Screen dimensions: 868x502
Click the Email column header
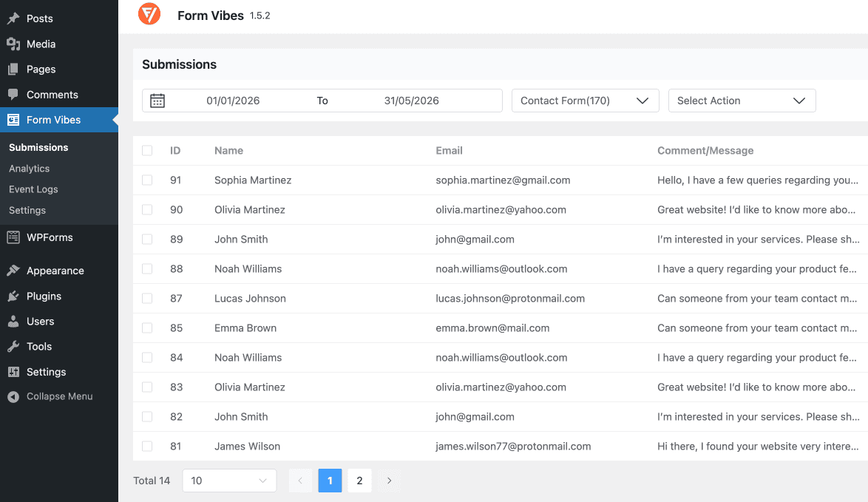click(x=449, y=151)
